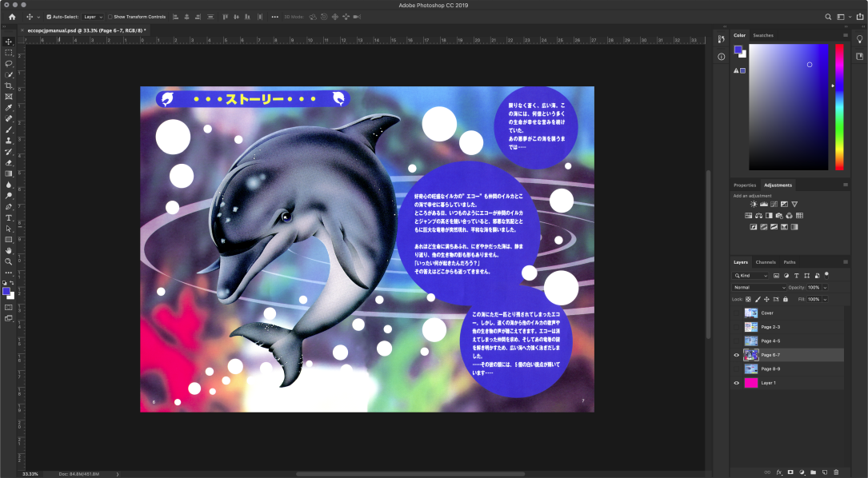This screenshot has height=478, width=868.
Task: Pick the Horizontal Type tool
Action: pyautogui.click(x=9, y=217)
